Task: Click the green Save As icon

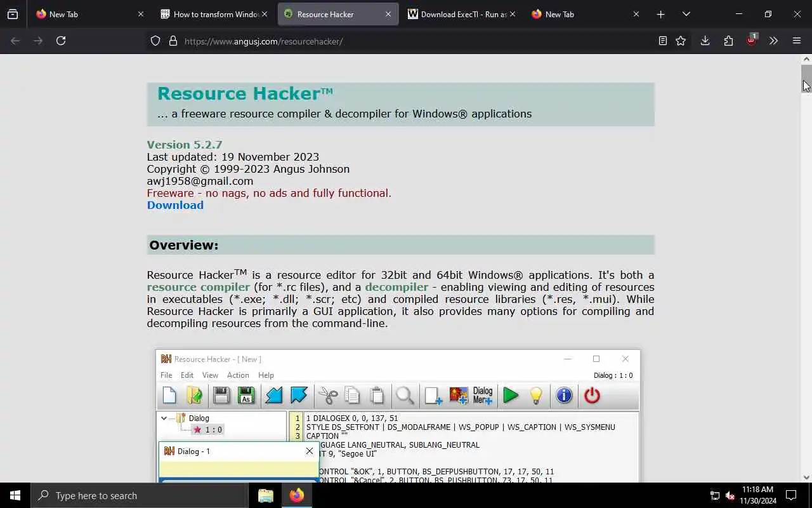Action: [246, 396]
